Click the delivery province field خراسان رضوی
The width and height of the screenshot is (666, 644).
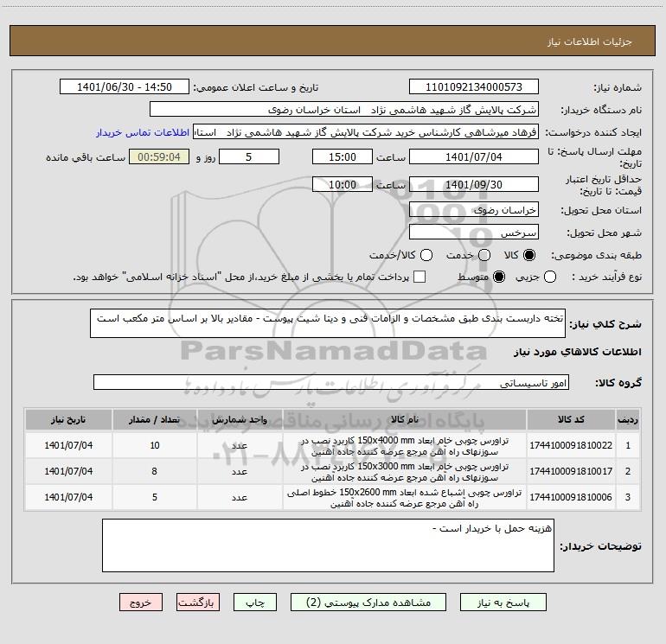pos(474,209)
